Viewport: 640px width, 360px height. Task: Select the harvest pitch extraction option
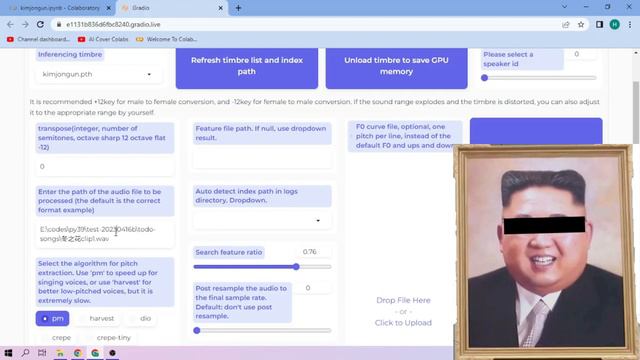coord(97,318)
